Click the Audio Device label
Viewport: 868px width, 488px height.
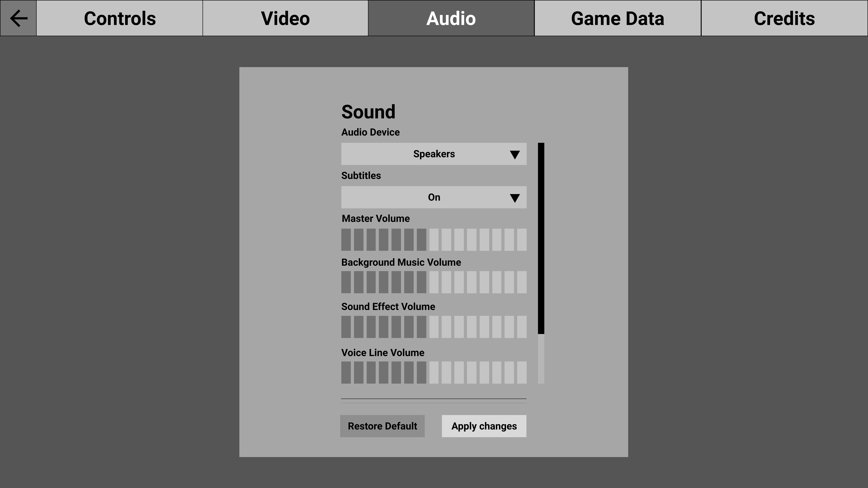pos(371,132)
